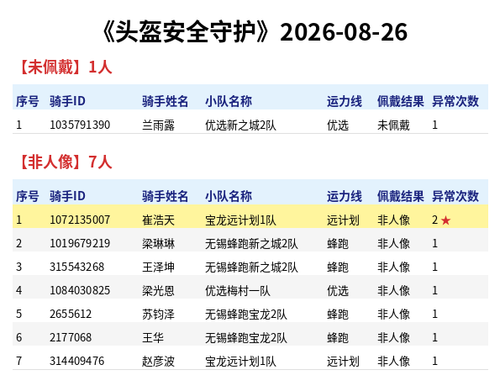The width and height of the screenshot is (500, 382).
Task: Click 无锡蜂跑宝龙2队 in 王华's row
Action: tap(246, 338)
